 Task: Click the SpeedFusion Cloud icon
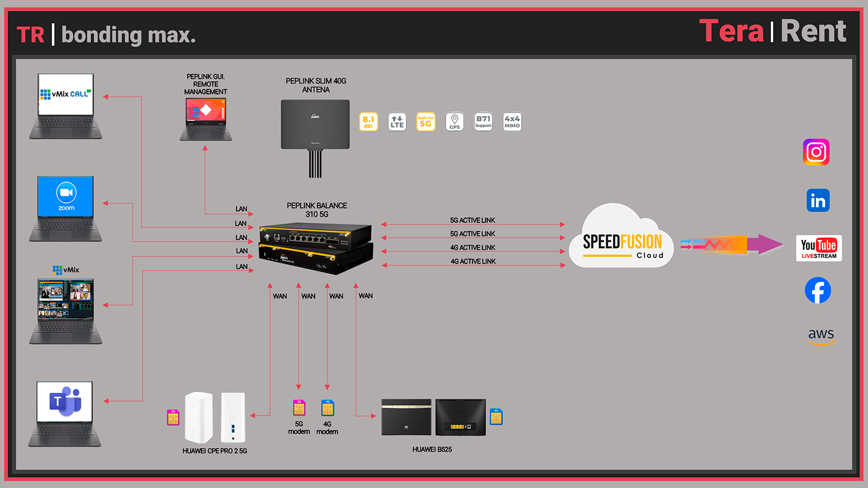point(621,236)
